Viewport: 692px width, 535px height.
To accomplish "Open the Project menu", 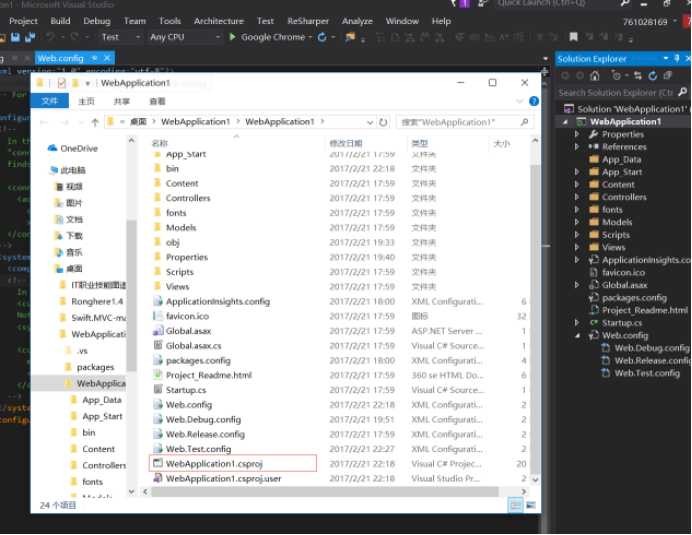I will click(x=23, y=21).
